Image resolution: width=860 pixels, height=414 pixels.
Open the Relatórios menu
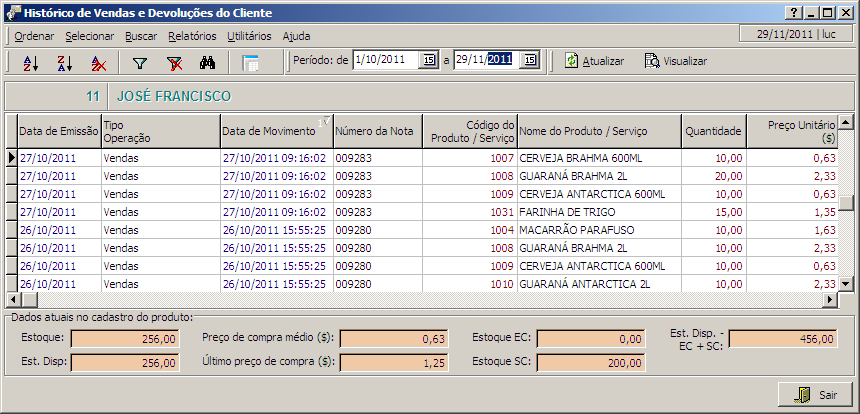[192, 36]
